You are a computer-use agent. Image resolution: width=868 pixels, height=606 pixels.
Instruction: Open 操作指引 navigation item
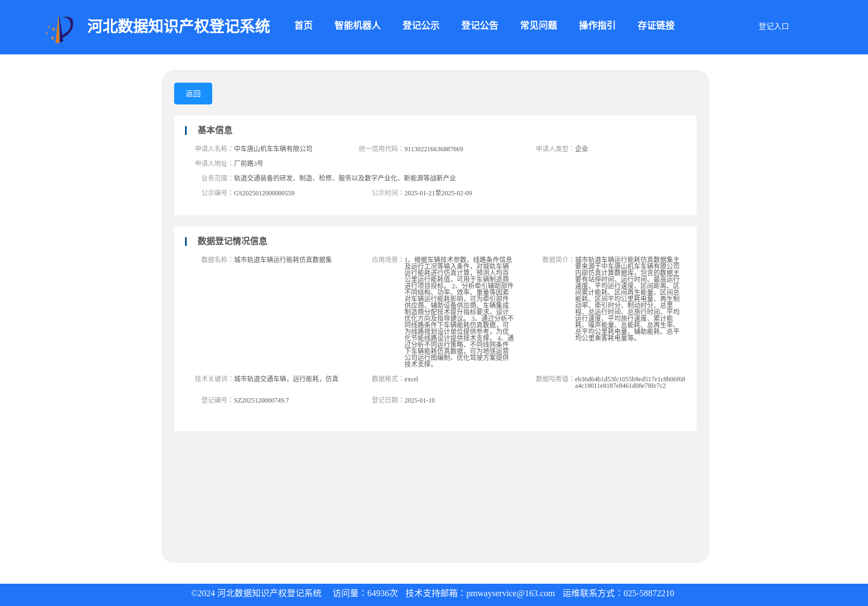pos(597,26)
